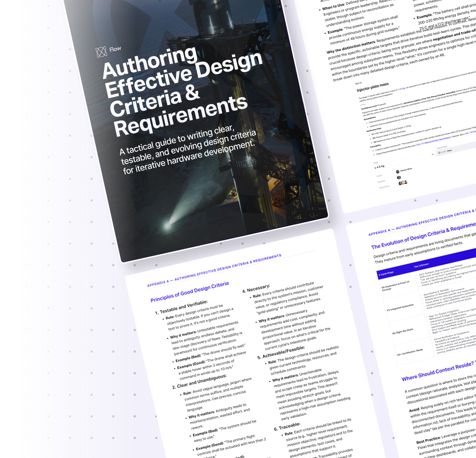
Task: Open the inline "≤ 4.5 kg" hyperlink
Action: pyautogui.click(x=402, y=90)
